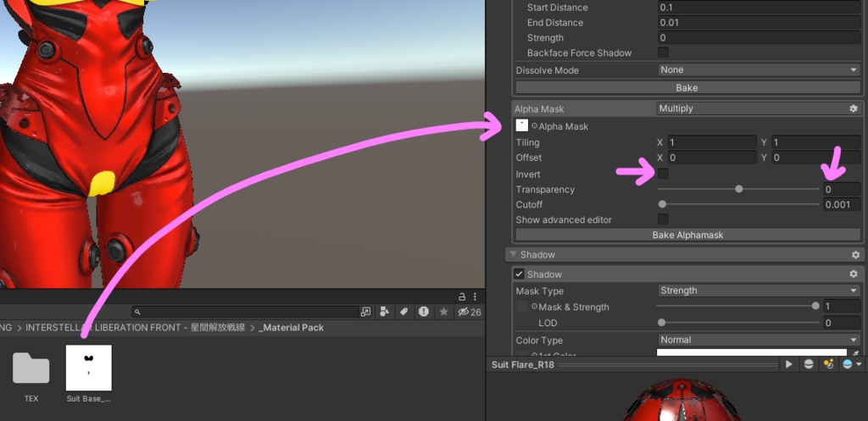Viewport: 868px width, 421px height.
Task: Click the End Distance input field
Action: [759, 23]
